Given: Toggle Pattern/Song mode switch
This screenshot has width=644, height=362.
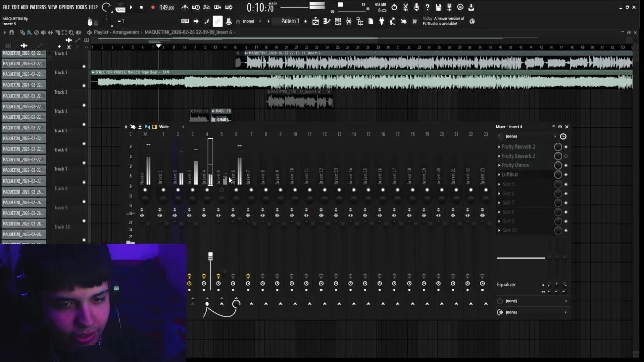Looking at the screenshot, I should 120,8.
